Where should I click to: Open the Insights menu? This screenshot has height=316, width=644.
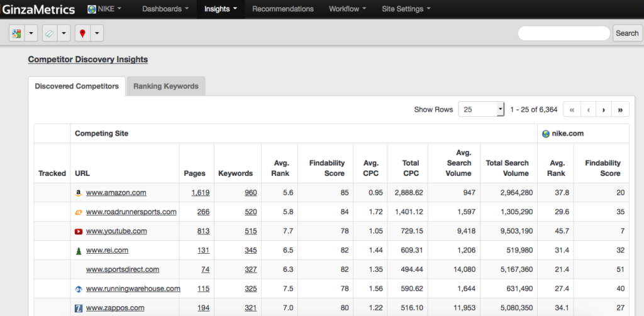[x=221, y=9]
